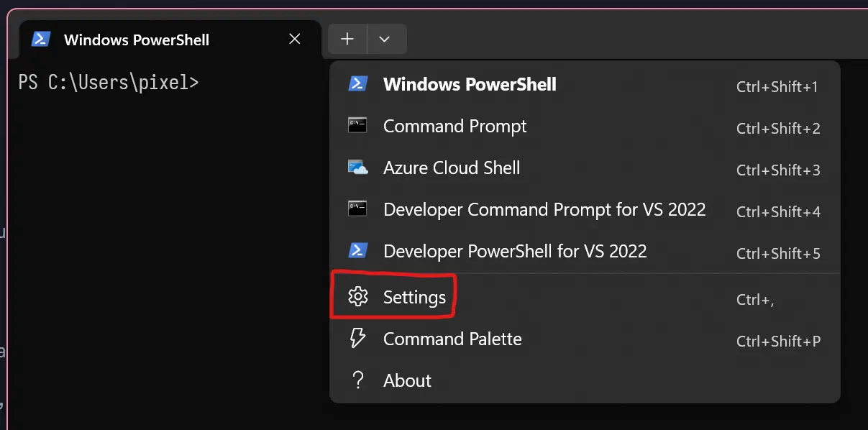Image resolution: width=868 pixels, height=430 pixels.
Task: Open Settings via its menu text label
Action: 414,298
